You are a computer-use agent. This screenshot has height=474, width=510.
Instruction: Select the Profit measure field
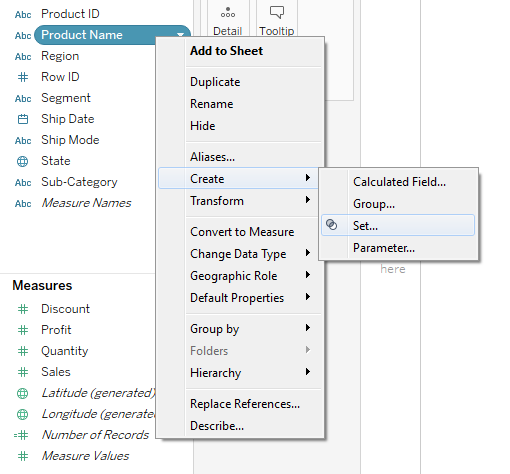[x=56, y=330]
